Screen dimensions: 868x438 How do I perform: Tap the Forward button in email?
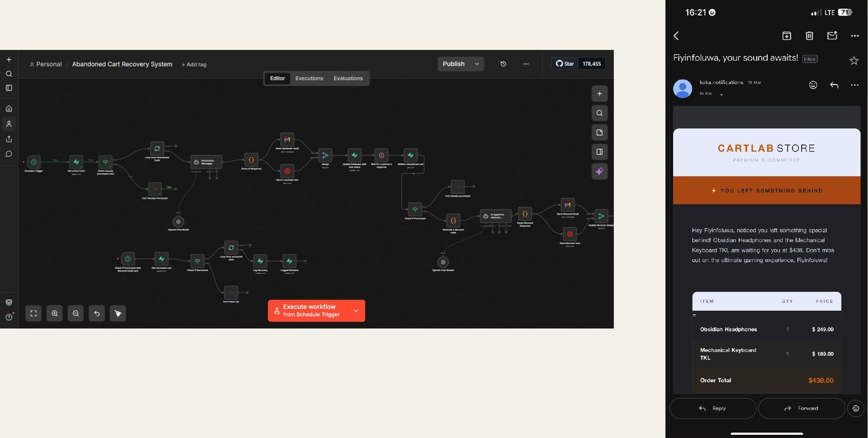point(801,408)
